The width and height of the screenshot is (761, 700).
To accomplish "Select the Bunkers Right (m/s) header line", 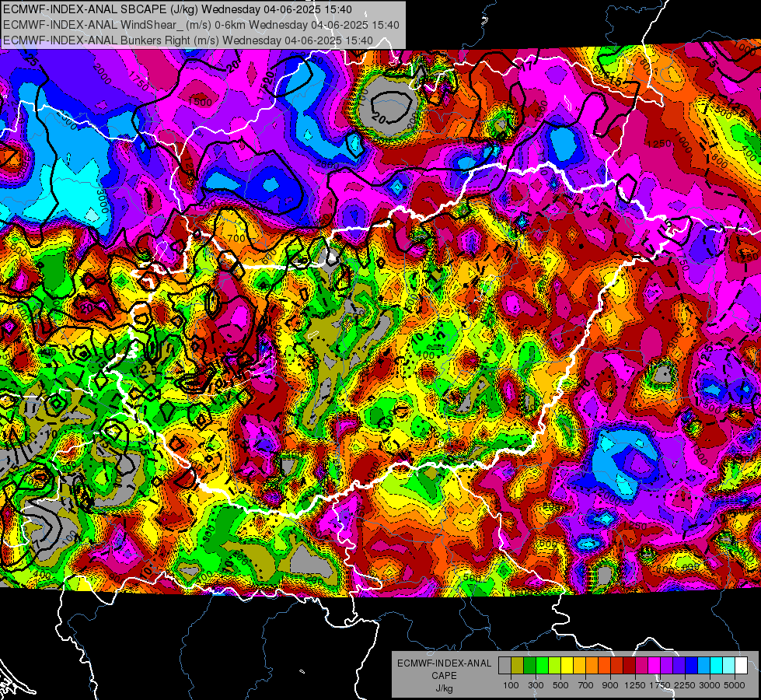I will [188, 40].
